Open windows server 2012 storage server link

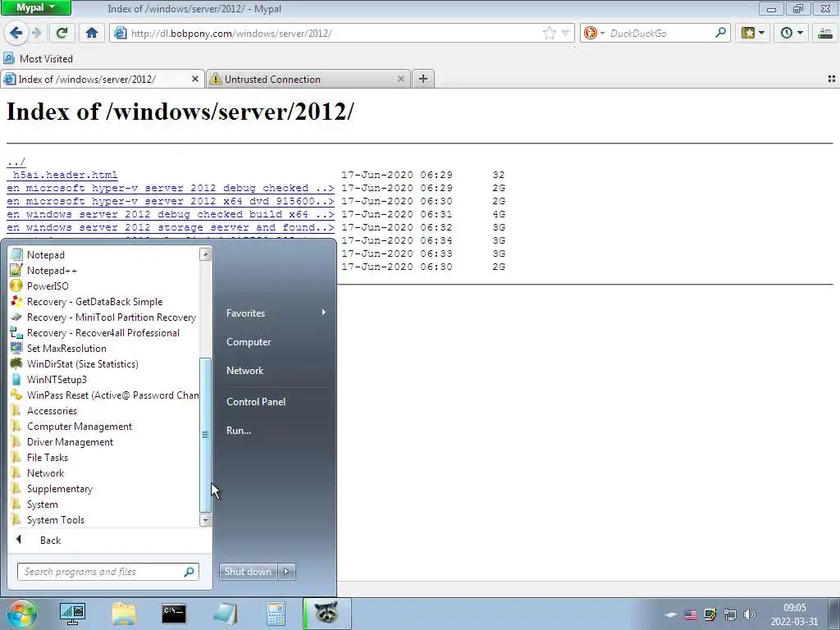coord(171,227)
